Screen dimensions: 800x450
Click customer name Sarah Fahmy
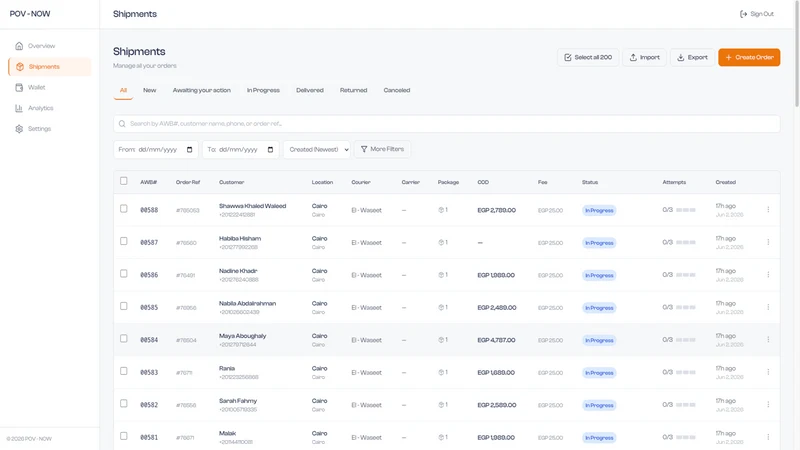(x=238, y=401)
